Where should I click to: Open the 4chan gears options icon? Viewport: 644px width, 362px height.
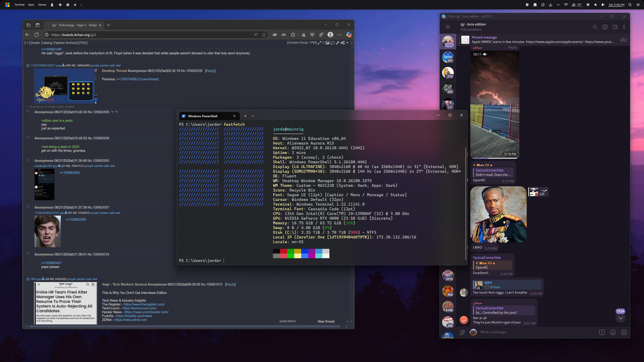click(342, 43)
